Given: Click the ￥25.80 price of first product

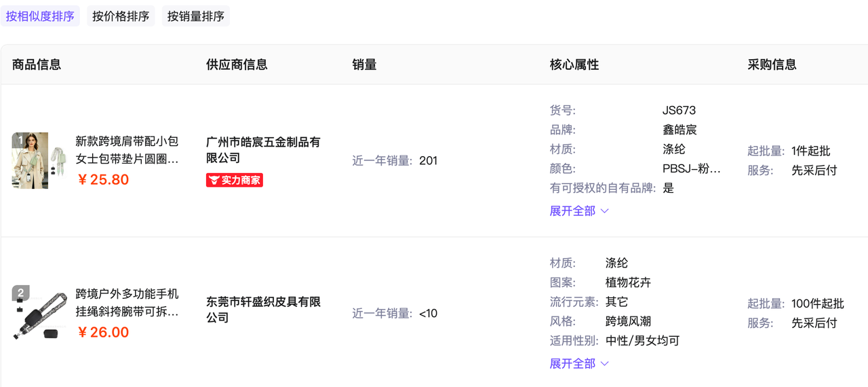Looking at the screenshot, I should click(103, 180).
